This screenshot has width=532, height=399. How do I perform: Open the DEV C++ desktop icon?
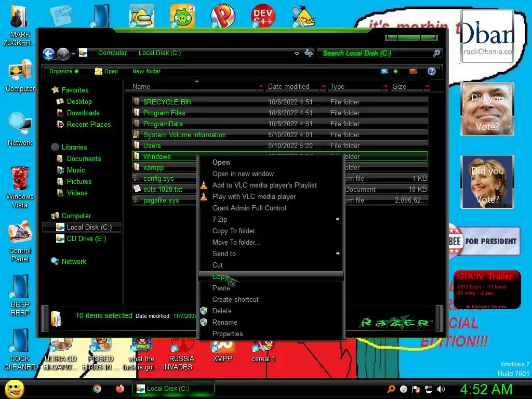[263, 15]
